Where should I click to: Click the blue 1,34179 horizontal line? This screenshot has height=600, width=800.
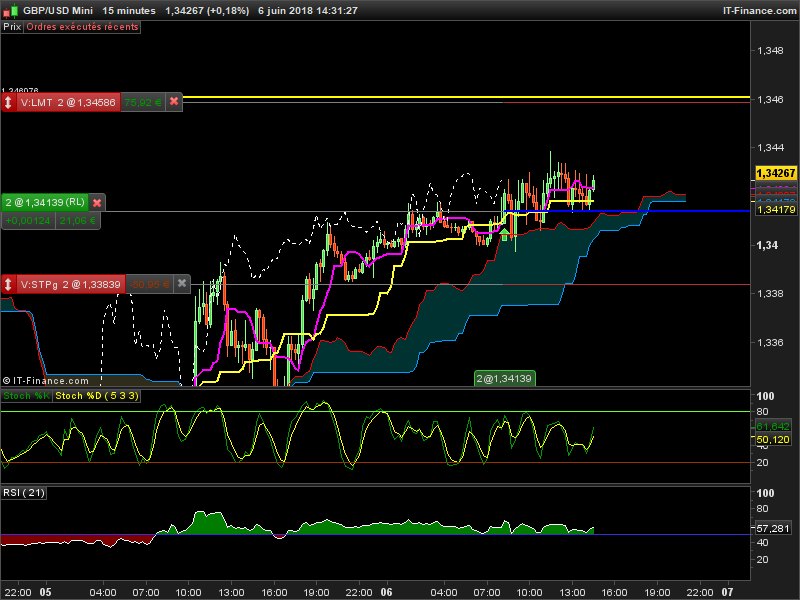[627, 211]
